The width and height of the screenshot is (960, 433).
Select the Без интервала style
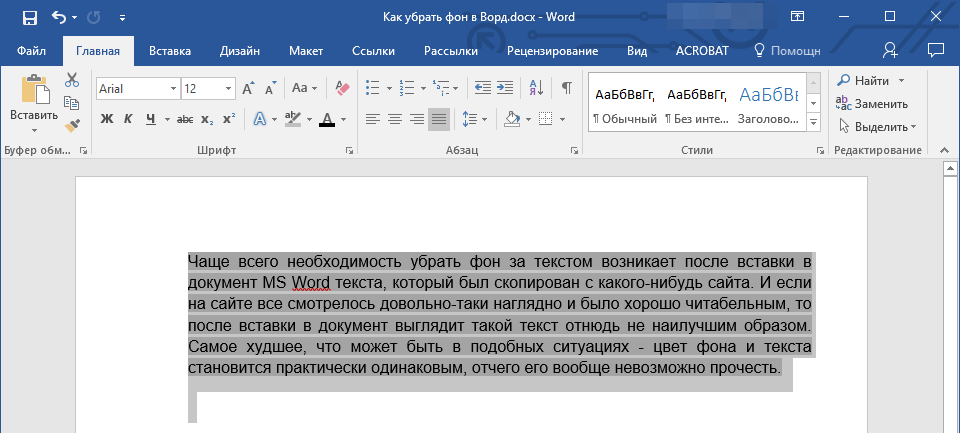coord(697,104)
